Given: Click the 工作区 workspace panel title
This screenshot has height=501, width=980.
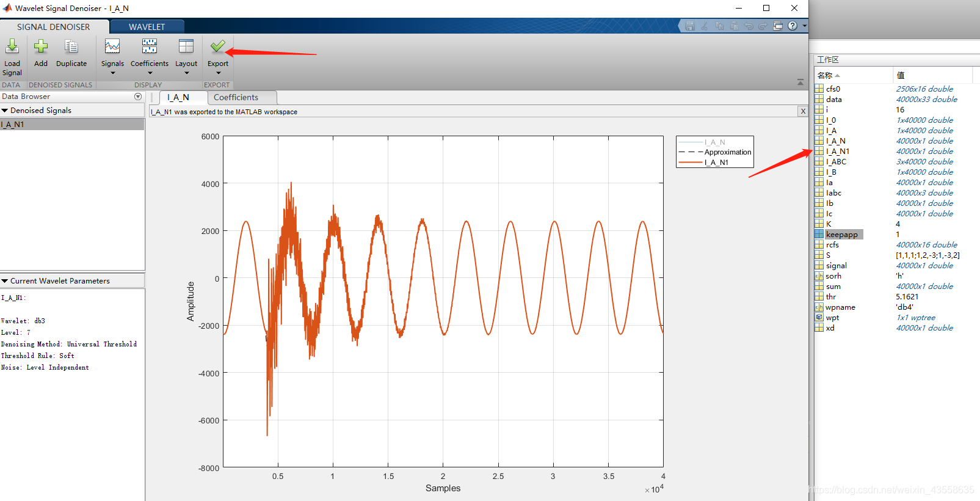Looking at the screenshot, I should (828, 60).
